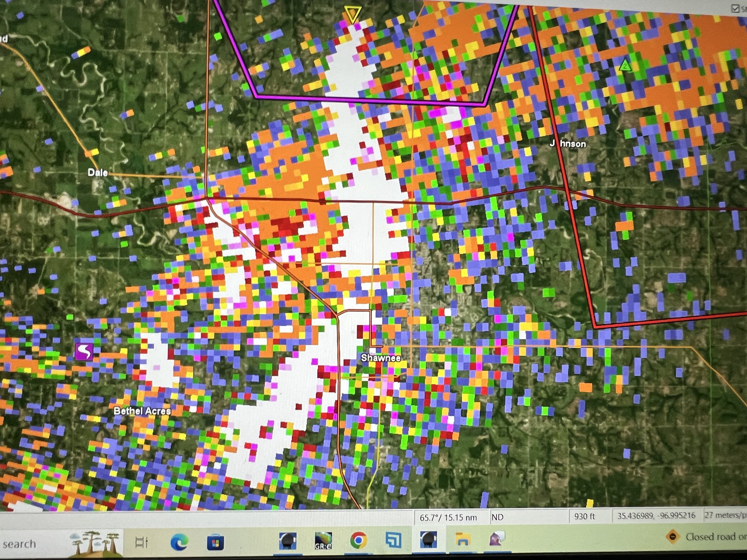
Task: Switch to the GR:e radar app icon
Action: [x=323, y=541]
